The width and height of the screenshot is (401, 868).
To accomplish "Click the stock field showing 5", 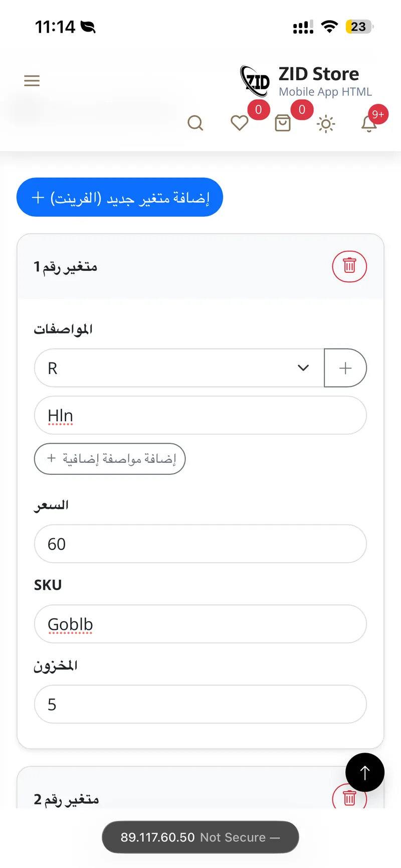I will [200, 704].
